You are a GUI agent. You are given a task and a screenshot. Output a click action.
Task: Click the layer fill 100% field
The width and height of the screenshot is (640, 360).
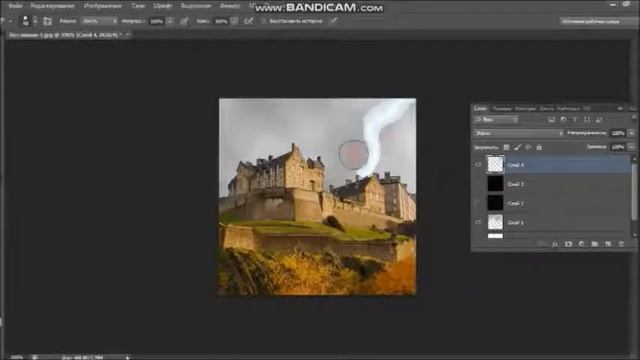point(618,147)
